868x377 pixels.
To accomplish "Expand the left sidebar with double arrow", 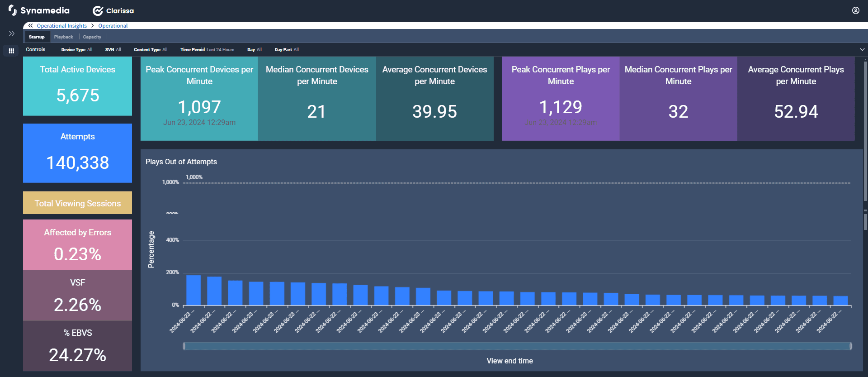I will point(12,33).
